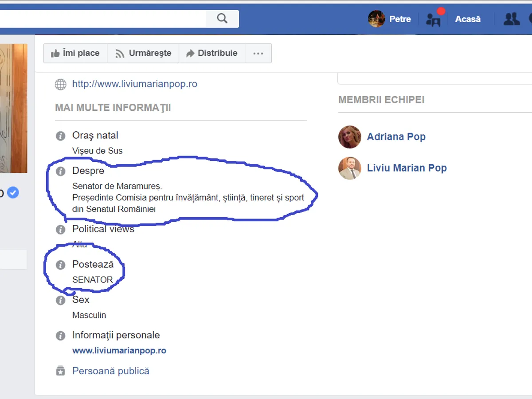Share the page via Distribuie
532x399 pixels.
click(x=211, y=53)
